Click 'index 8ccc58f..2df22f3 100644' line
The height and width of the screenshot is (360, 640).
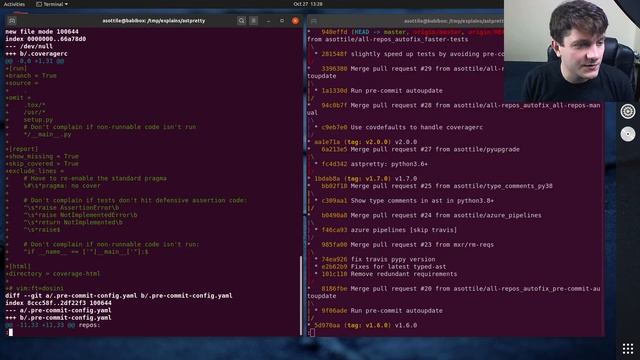(x=58, y=303)
